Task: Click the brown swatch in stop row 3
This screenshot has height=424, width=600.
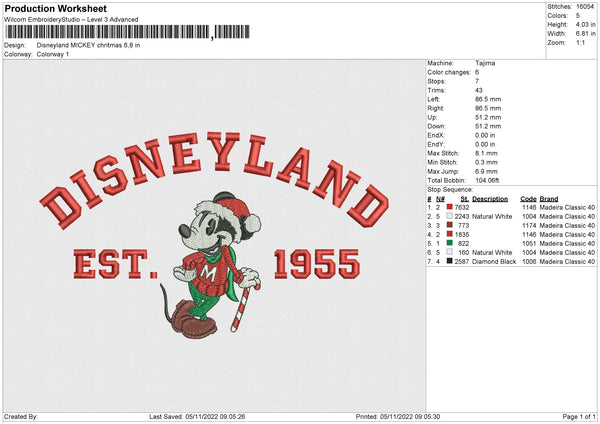Action: [450, 225]
